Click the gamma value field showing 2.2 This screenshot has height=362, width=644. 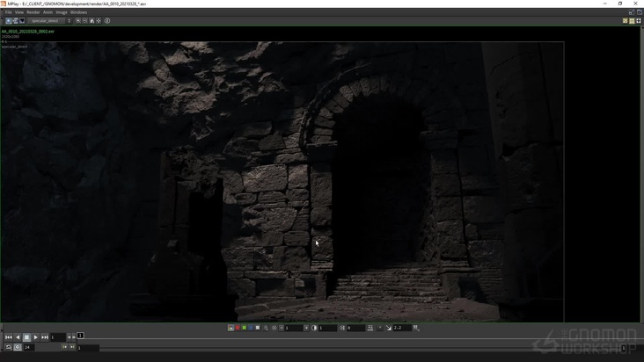click(402, 328)
